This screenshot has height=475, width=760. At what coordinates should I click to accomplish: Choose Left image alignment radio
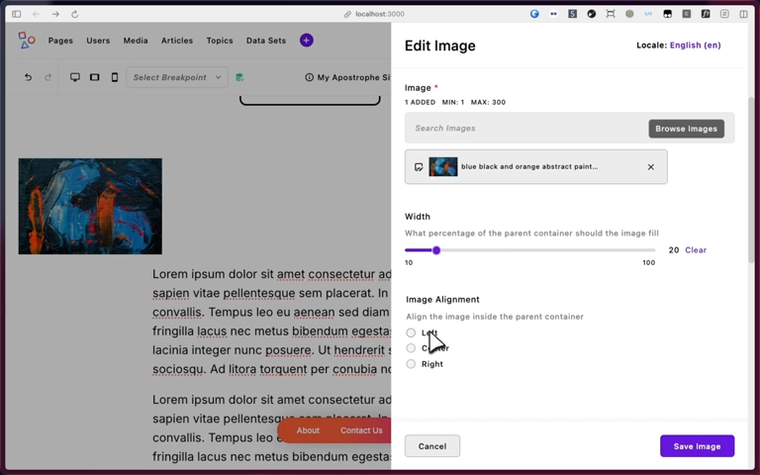pyautogui.click(x=411, y=332)
